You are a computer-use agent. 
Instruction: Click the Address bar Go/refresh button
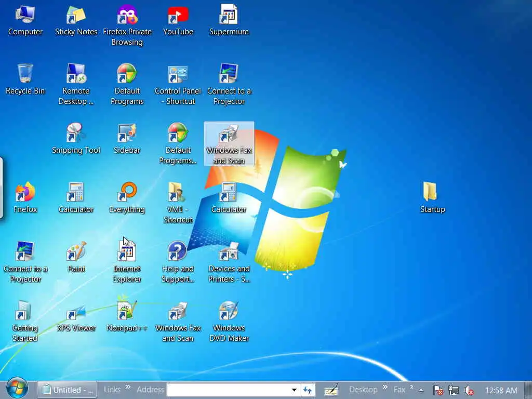pyautogui.click(x=308, y=390)
